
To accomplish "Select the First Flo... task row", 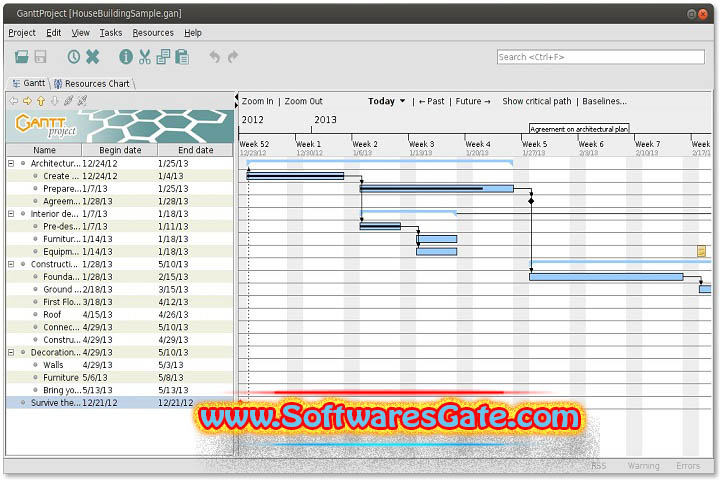I will point(120,302).
